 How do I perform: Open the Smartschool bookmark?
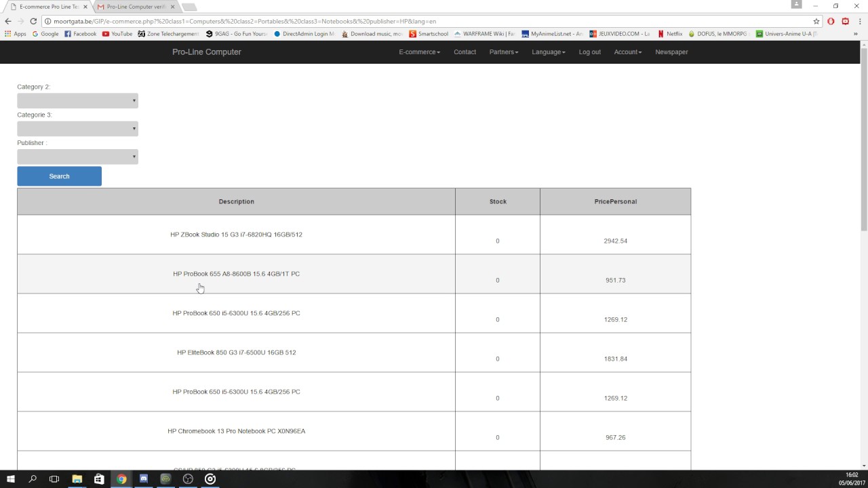coord(429,34)
